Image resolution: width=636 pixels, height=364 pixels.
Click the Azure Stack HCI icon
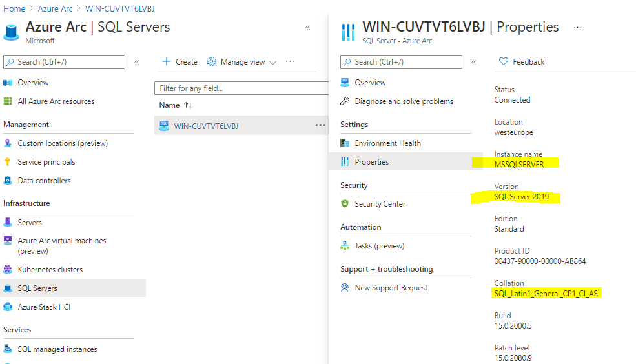8,307
